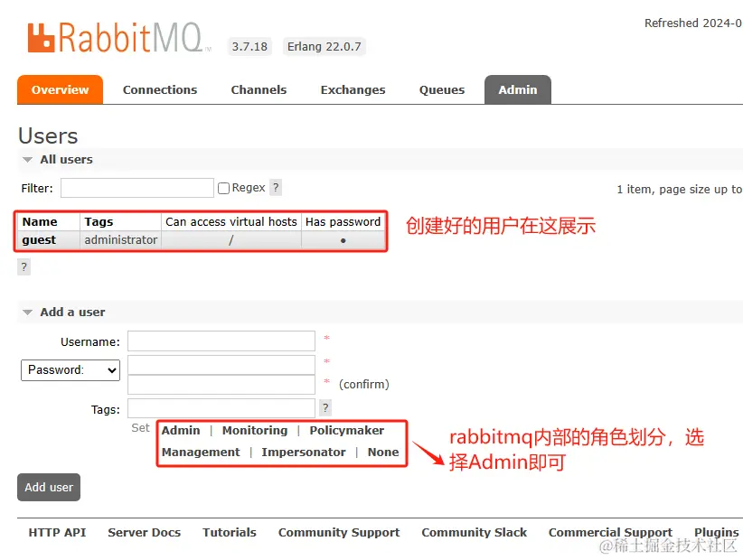Open the Regex filter help icon
The image size is (743, 560).
tap(276, 188)
